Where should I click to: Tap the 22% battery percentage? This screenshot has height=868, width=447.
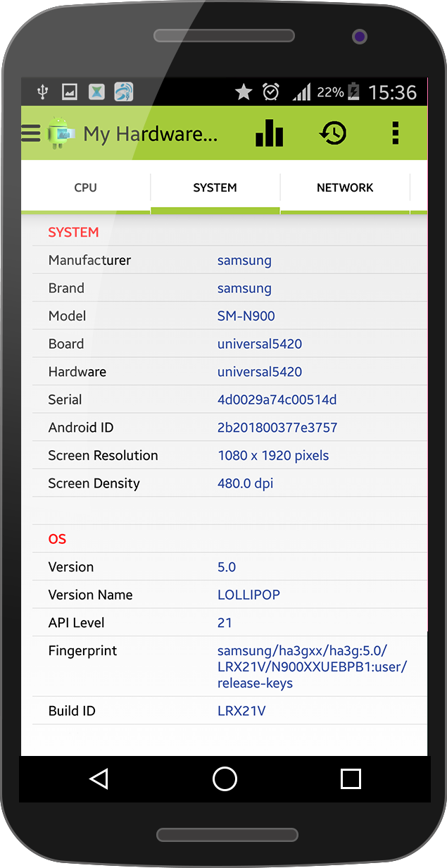[x=330, y=92]
